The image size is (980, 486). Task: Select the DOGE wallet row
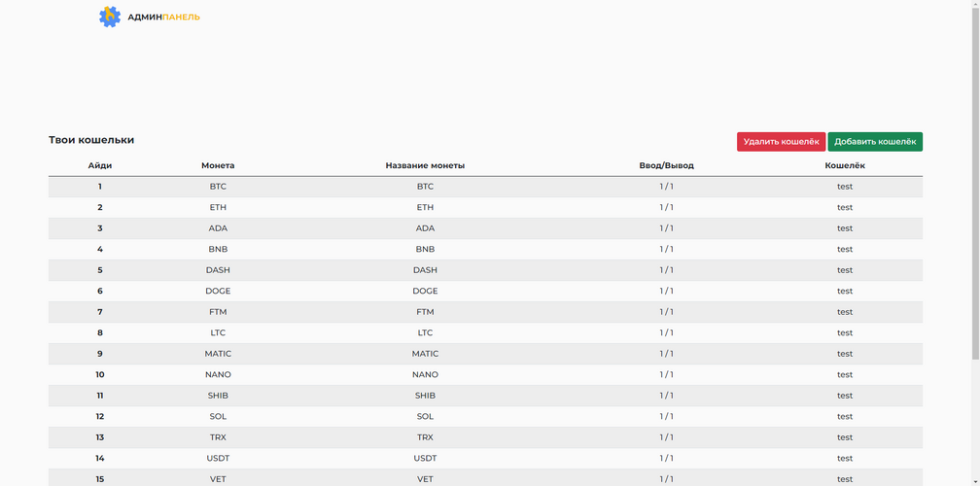tap(485, 291)
